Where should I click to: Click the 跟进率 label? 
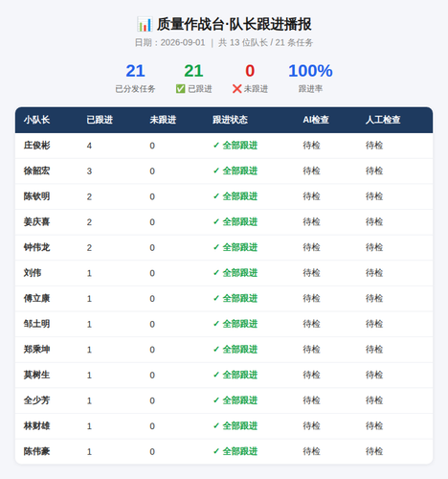[310, 89]
